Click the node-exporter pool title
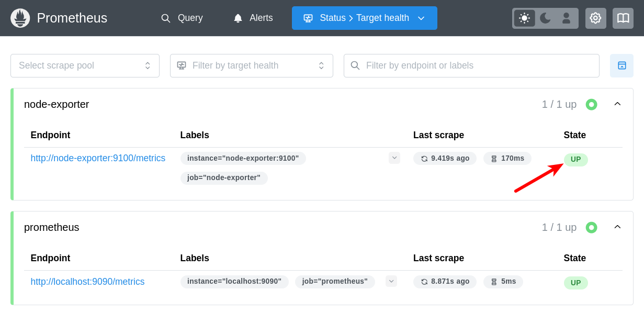The image size is (644, 323). pos(57,104)
